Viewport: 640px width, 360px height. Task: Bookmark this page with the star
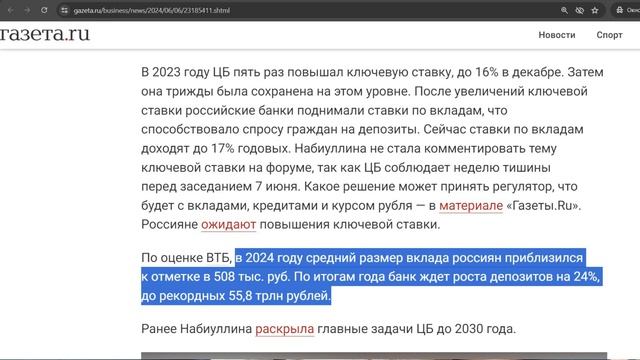(x=595, y=10)
